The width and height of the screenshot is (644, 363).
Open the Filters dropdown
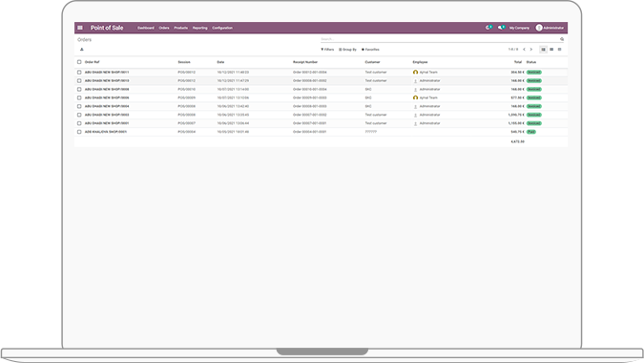(x=327, y=50)
